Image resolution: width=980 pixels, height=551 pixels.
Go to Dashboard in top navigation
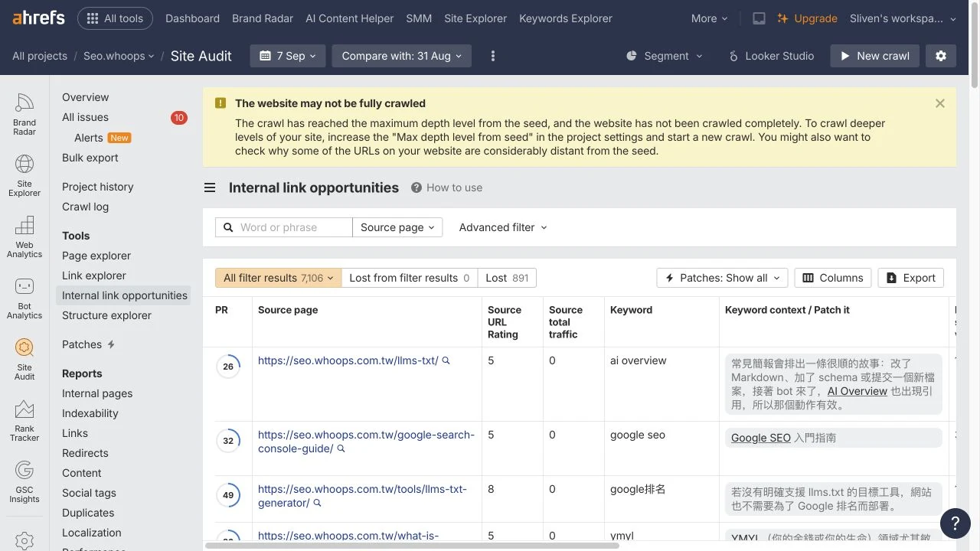coord(192,18)
